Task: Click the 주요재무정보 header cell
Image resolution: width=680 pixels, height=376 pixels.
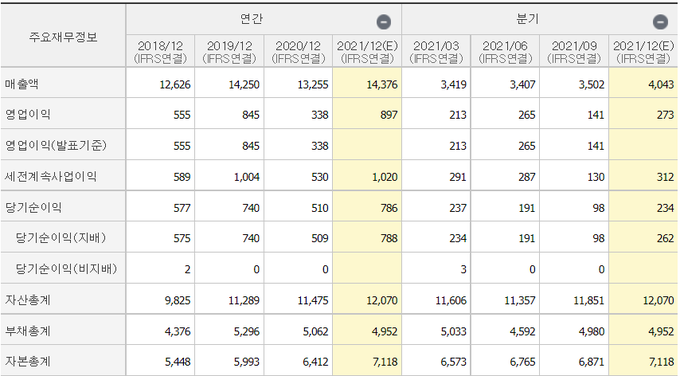Action: 63,37
